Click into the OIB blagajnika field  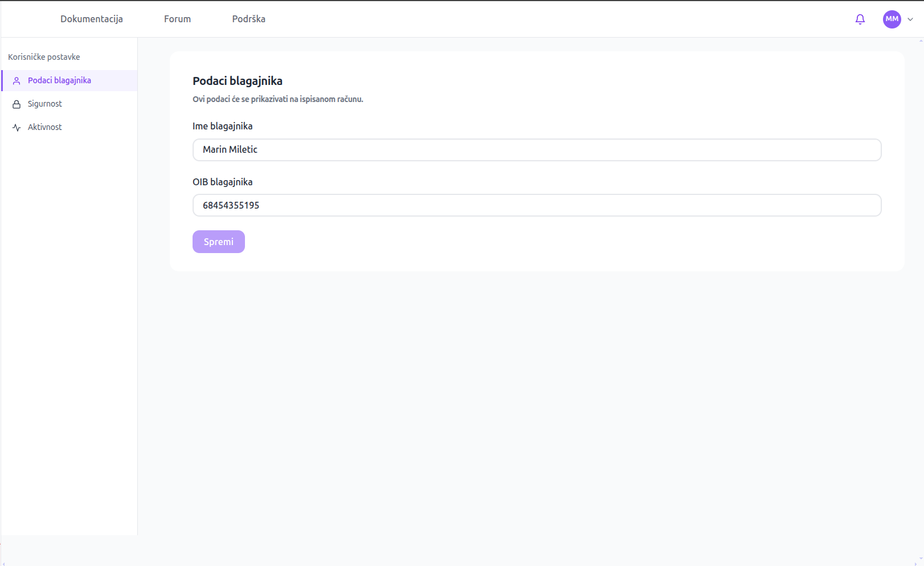537,205
